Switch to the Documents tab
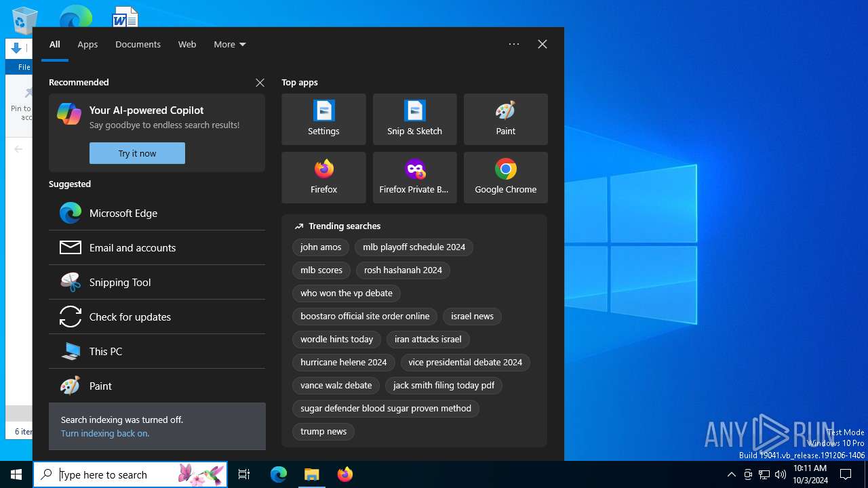 tap(138, 44)
